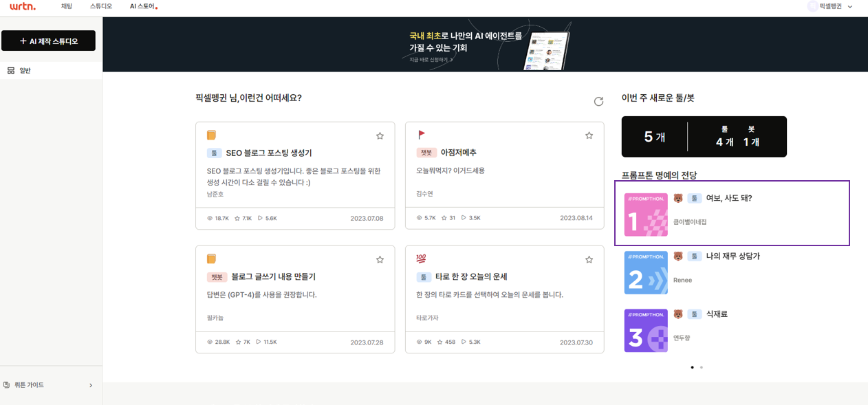This screenshot has width=868, height=405.
Task: Open the 채팅 tab
Action: click(67, 6)
